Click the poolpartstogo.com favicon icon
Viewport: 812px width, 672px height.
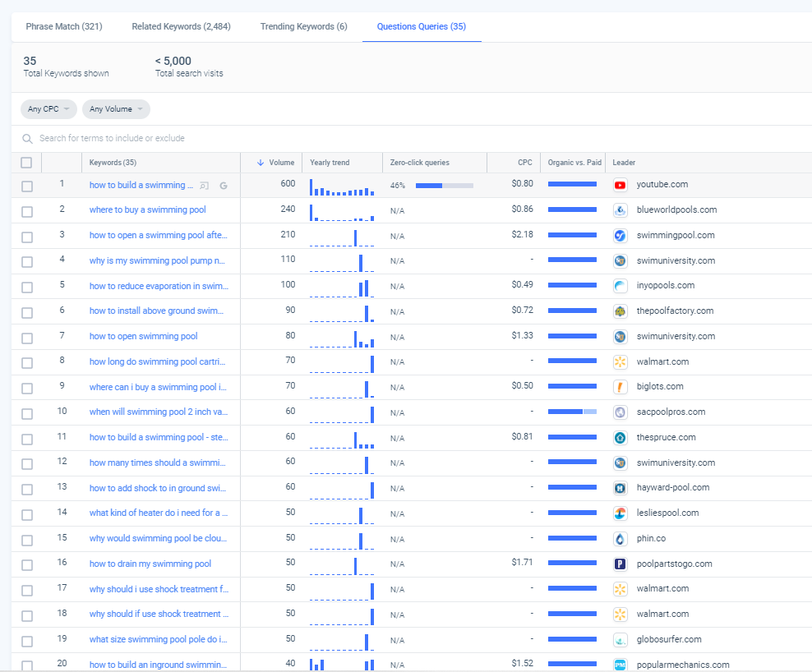tap(621, 564)
